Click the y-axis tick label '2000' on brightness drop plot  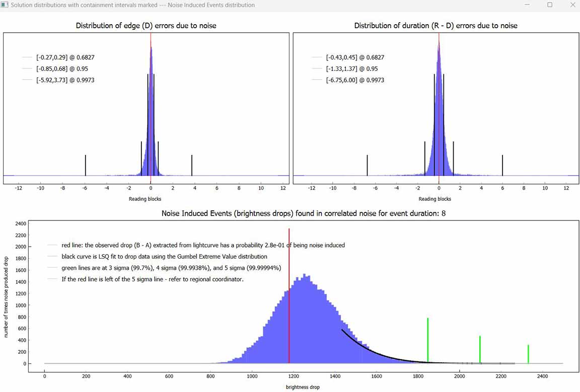[x=21, y=247]
